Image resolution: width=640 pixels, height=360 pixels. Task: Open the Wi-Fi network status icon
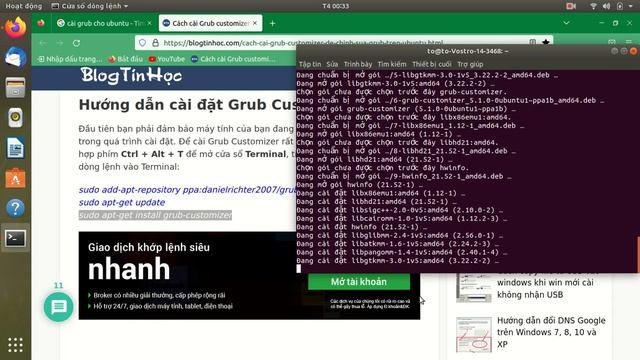593,6
